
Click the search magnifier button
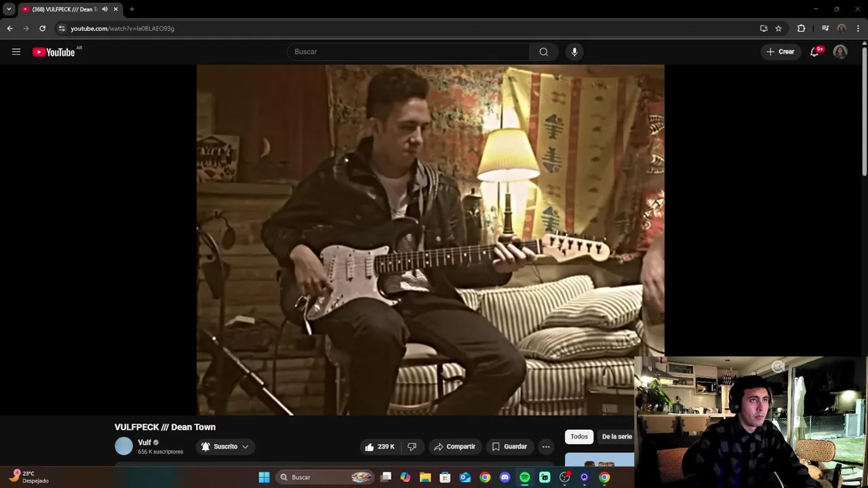pyautogui.click(x=544, y=52)
